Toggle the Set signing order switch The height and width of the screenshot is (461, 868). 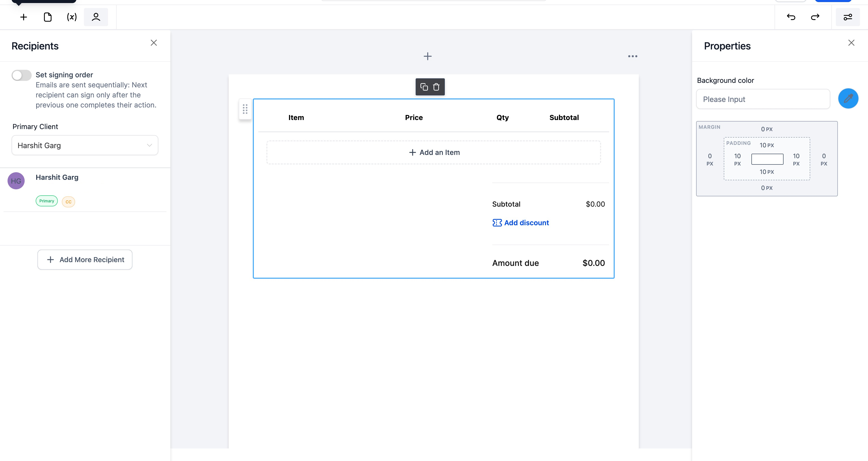click(22, 75)
